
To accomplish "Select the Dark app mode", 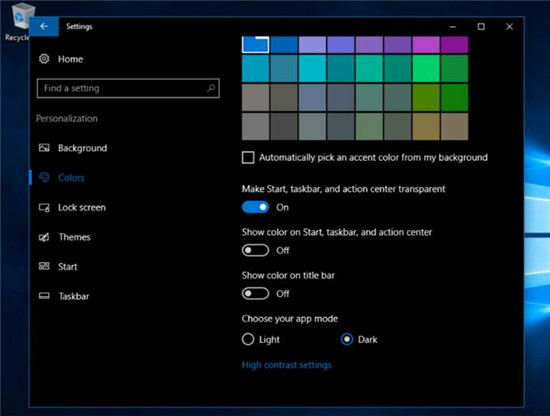I will 347,339.
